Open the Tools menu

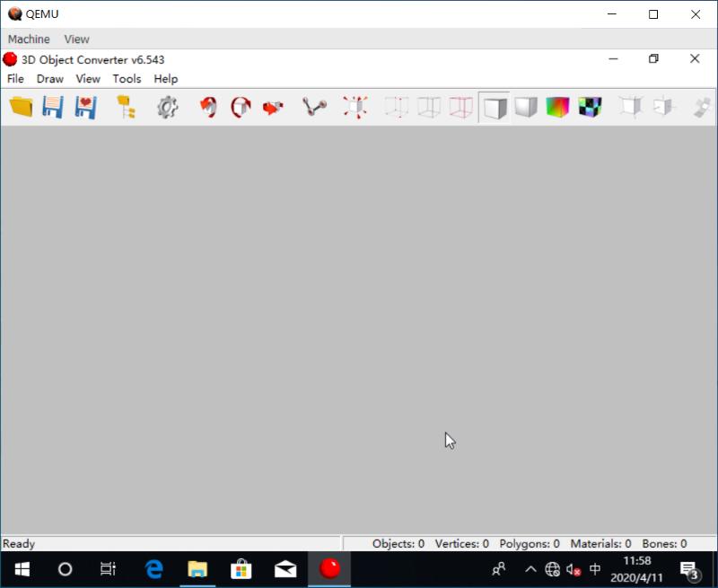pos(126,79)
